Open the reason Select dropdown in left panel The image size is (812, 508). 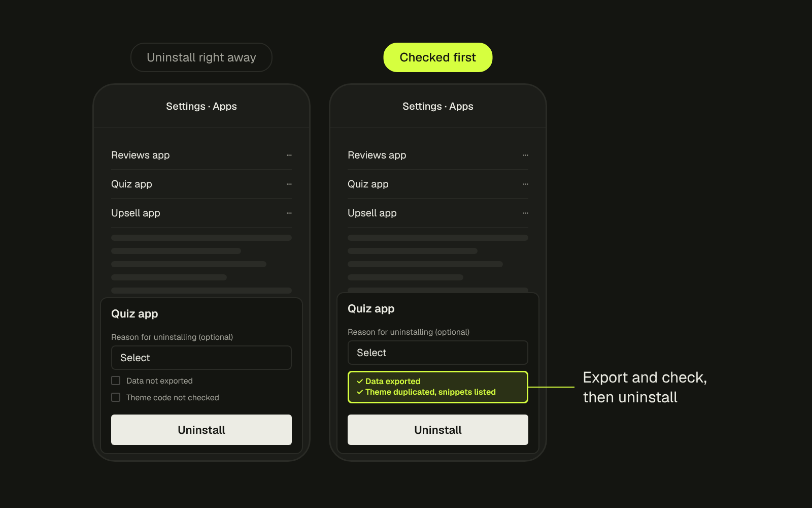click(x=201, y=358)
